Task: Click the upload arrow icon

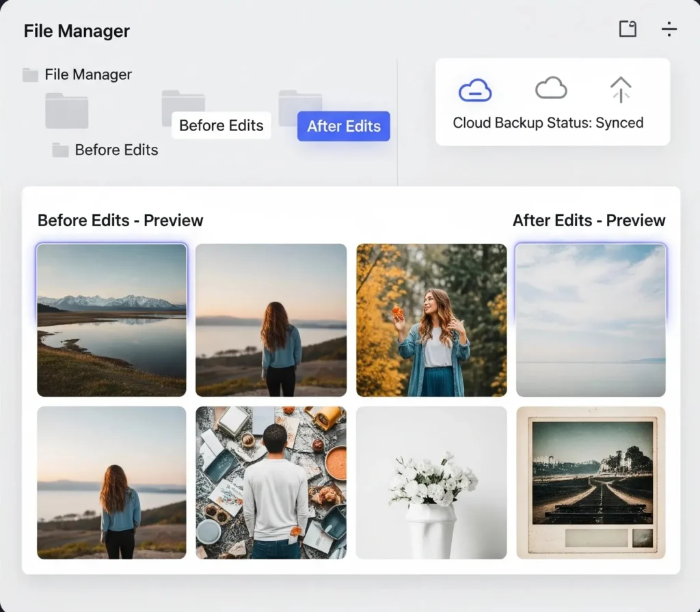Action: point(620,89)
